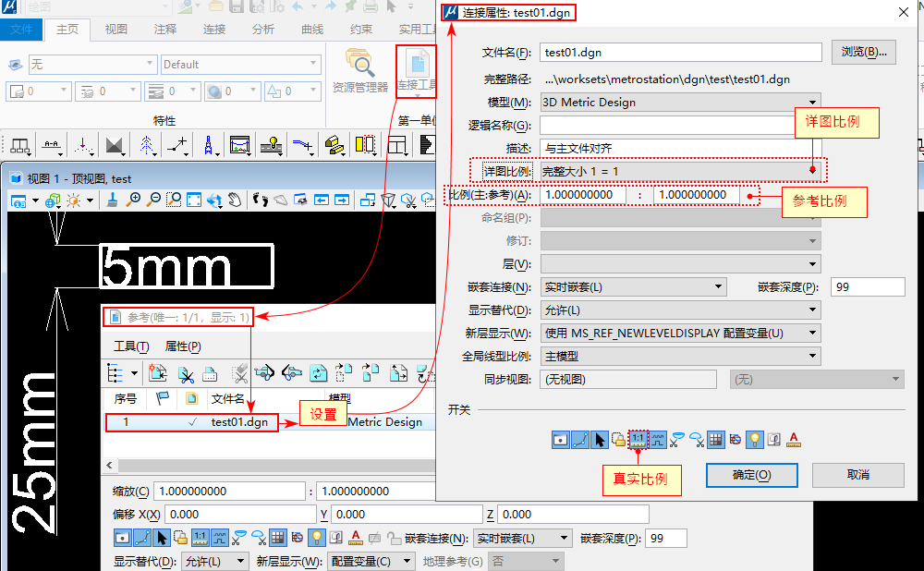The width and height of the screenshot is (924, 571).
Task: Open the 详图比例 dropdown
Action: coord(681,172)
